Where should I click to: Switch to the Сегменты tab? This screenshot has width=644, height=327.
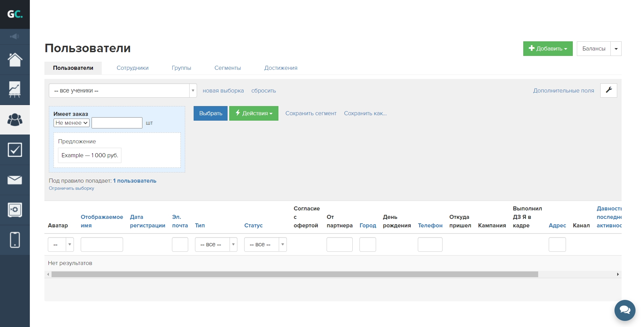pyautogui.click(x=228, y=68)
